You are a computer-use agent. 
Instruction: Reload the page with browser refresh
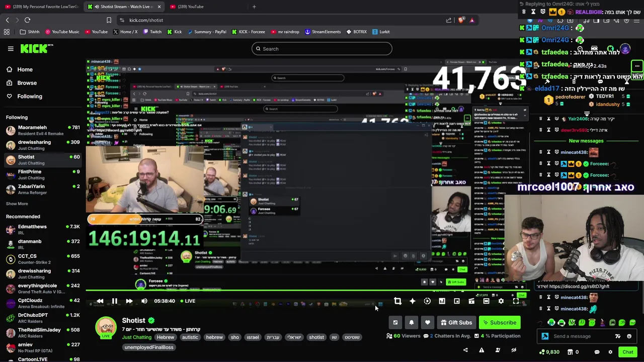pyautogui.click(x=27, y=20)
